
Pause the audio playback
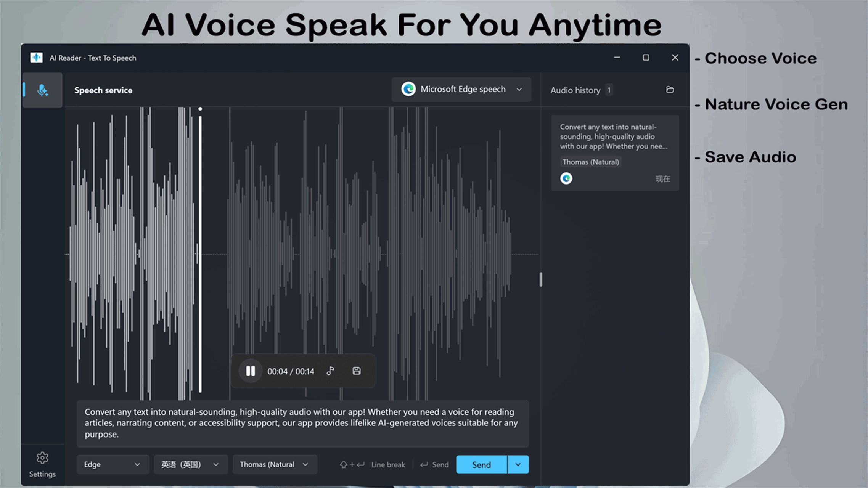point(250,371)
